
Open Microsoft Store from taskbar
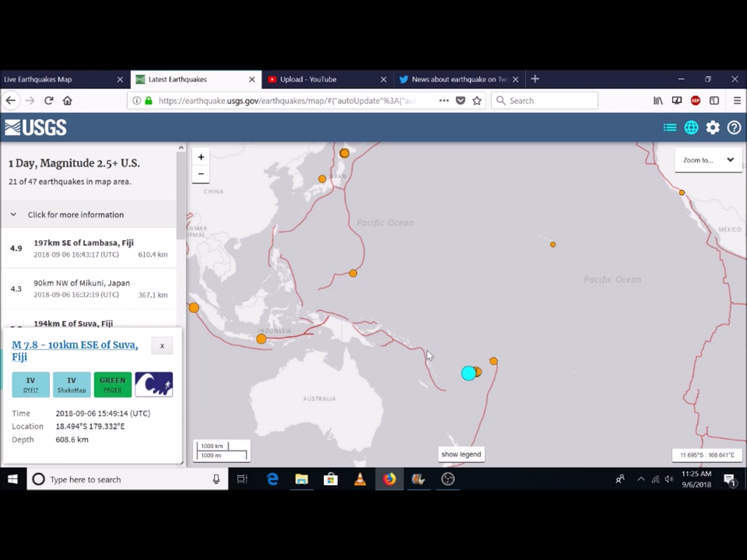point(331,479)
